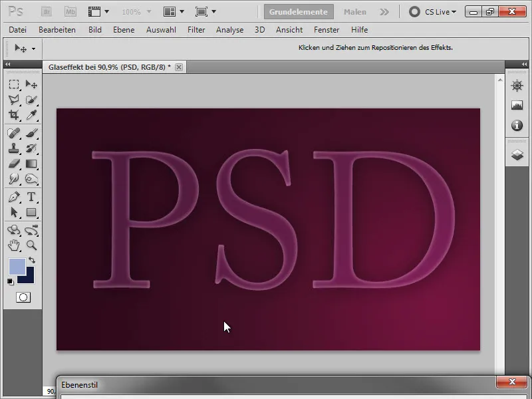
Task: Select the 3D Camera Rotate tool
Action: (31, 230)
